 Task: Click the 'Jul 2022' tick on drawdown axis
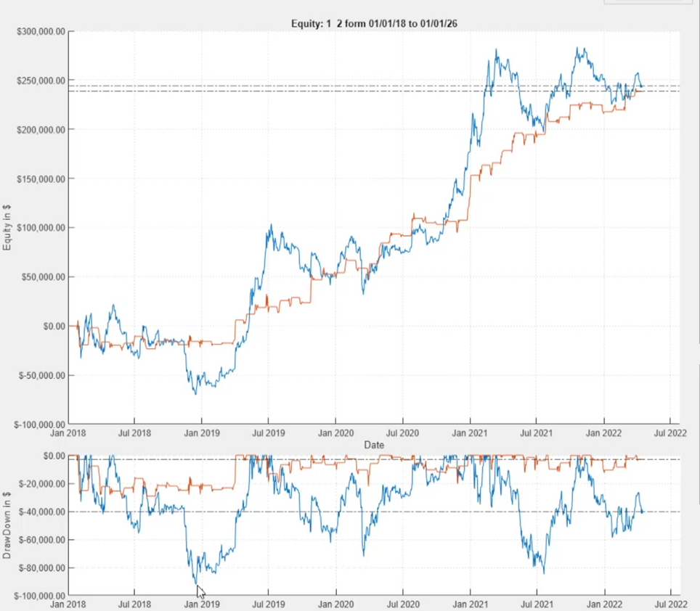click(x=669, y=604)
